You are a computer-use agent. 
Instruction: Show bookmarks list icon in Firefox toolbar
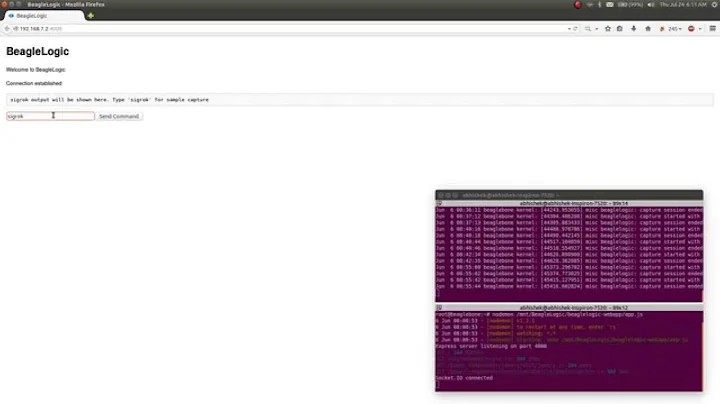click(619, 28)
